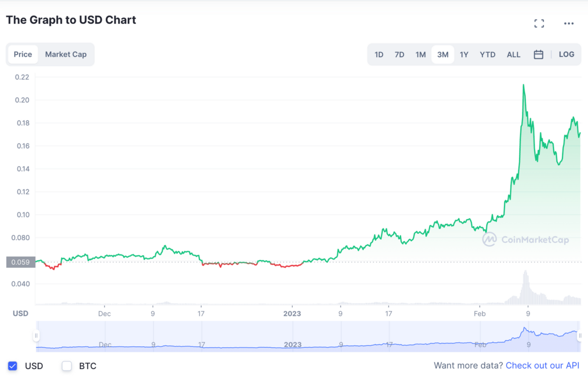The image size is (588, 384).
Task: Click the left handle of the range slider
Action: (x=36, y=335)
